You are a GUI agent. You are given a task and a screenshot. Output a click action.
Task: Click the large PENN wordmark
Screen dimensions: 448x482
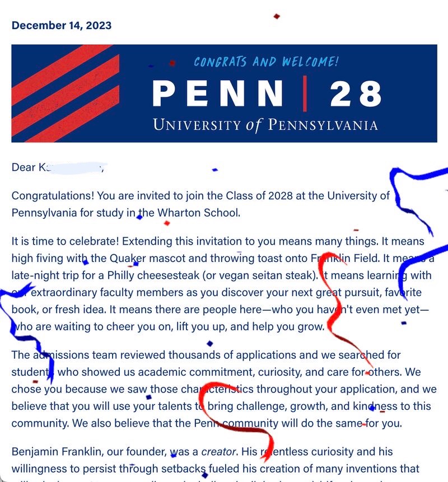click(x=218, y=93)
